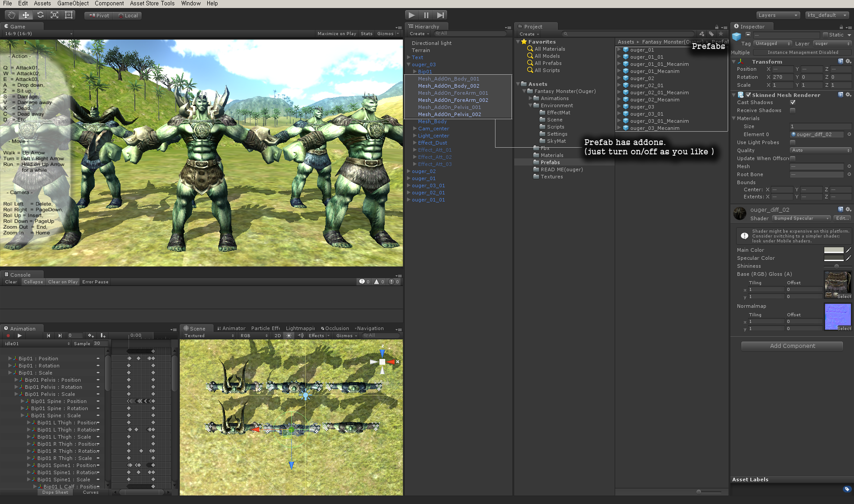854x504 pixels.
Task: Open the Textured draw mode dropdown
Action: coord(209,335)
